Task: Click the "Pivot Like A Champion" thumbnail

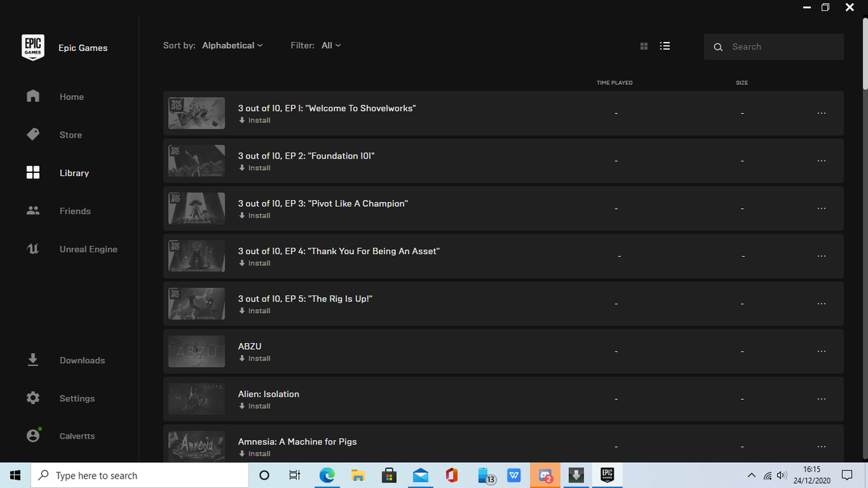Action: tap(197, 208)
